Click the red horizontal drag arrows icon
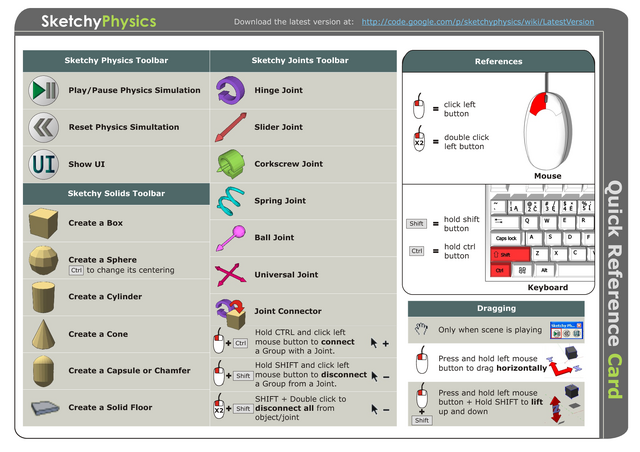 tap(564, 366)
